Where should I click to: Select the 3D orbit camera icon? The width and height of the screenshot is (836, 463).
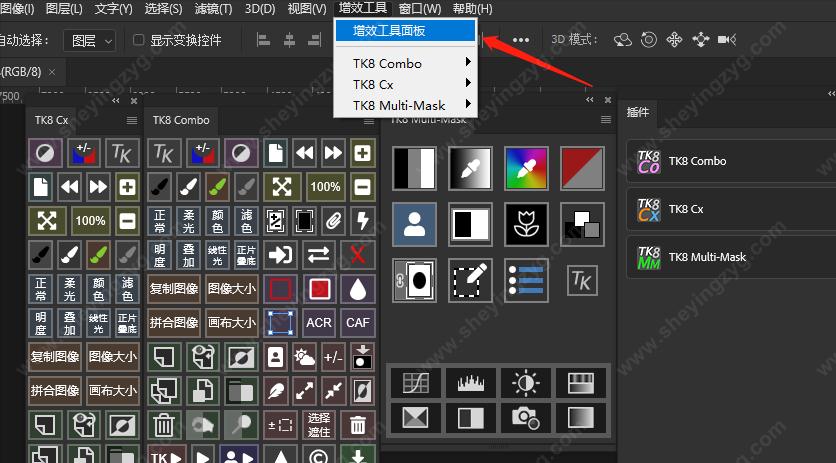pyautogui.click(x=623, y=39)
